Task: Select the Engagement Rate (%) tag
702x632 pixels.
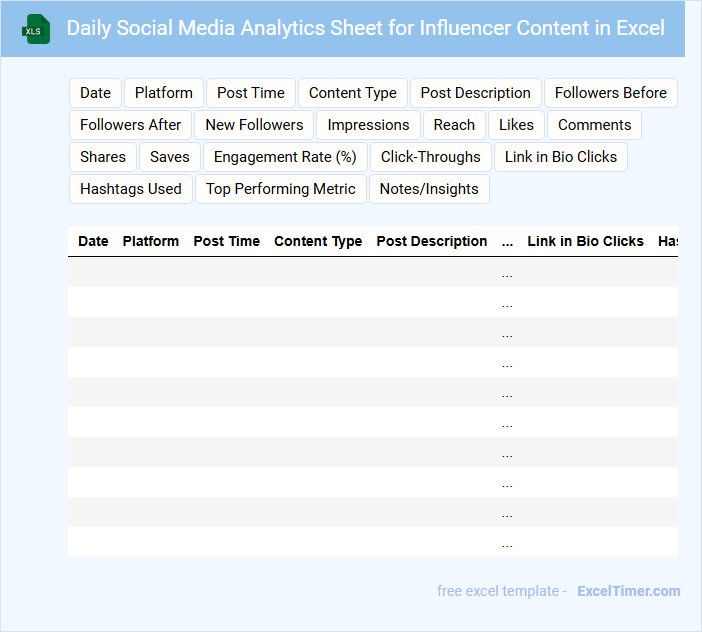Action: click(285, 157)
